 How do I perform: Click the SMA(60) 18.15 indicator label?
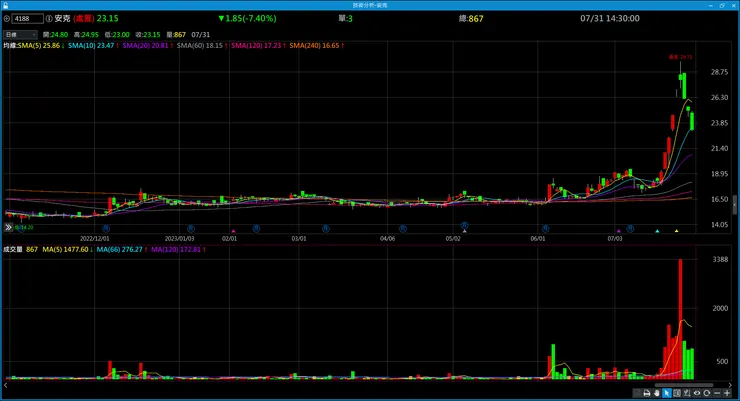pyautogui.click(x=202, y=46)
